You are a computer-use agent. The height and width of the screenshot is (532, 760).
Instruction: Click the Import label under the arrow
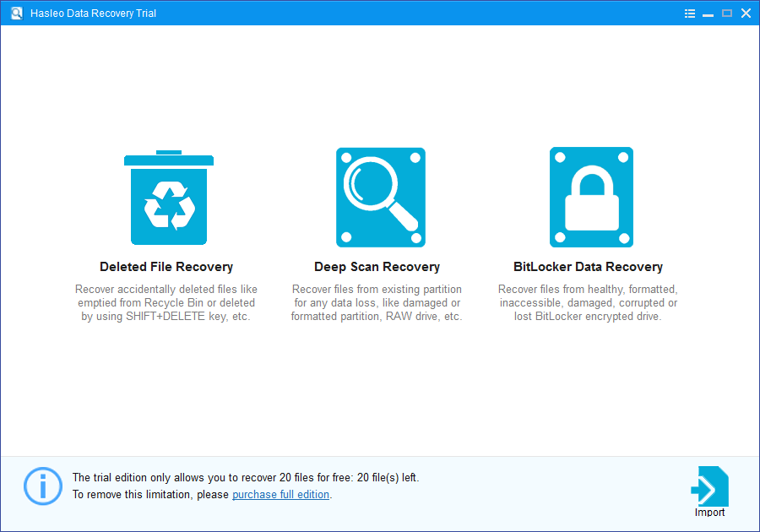709,512
